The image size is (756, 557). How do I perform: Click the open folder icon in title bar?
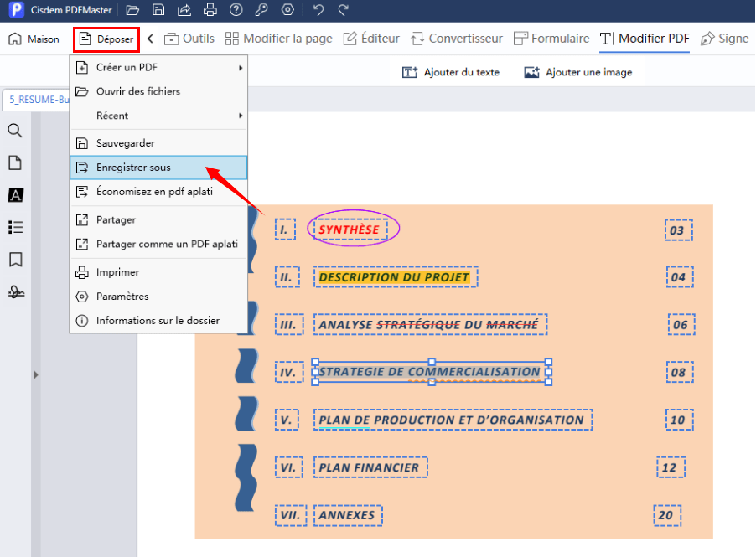click(x=132, y=10)
